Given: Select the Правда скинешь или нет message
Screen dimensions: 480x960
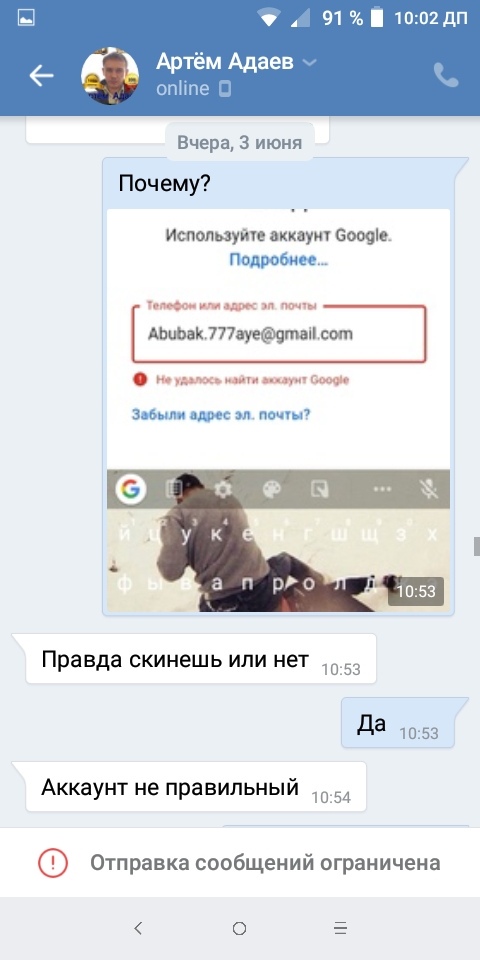Looking at the screenshot, I should click(x=201, y=659).
